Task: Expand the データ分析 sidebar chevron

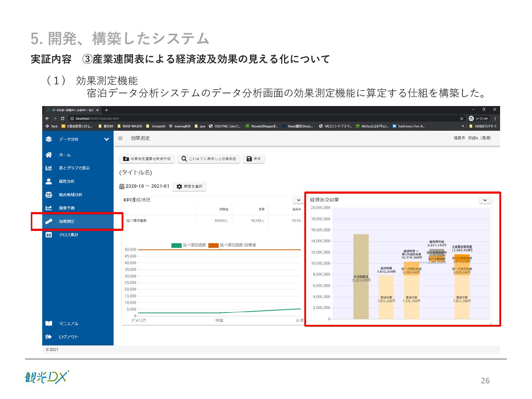Action: click(x=106, y=139)
